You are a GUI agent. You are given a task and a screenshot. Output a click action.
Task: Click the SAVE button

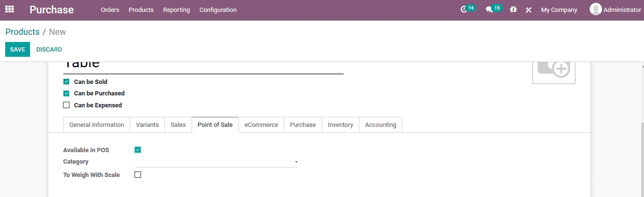pos(18,50)
